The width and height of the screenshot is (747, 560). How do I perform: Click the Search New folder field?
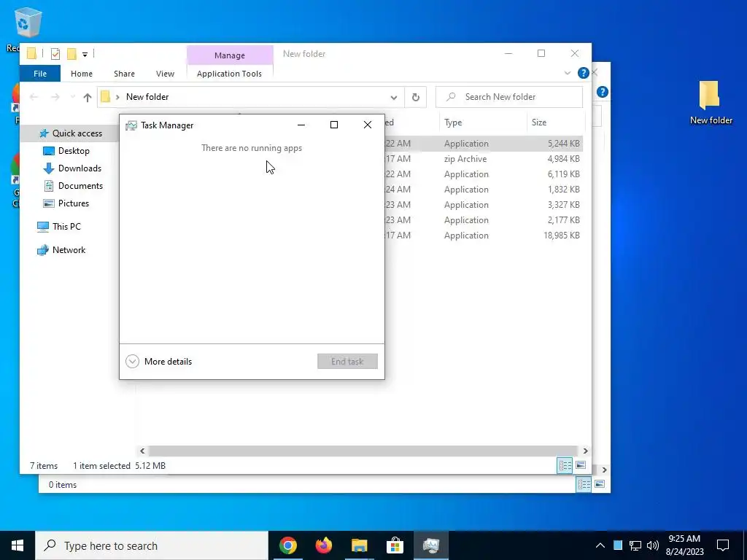508,97
